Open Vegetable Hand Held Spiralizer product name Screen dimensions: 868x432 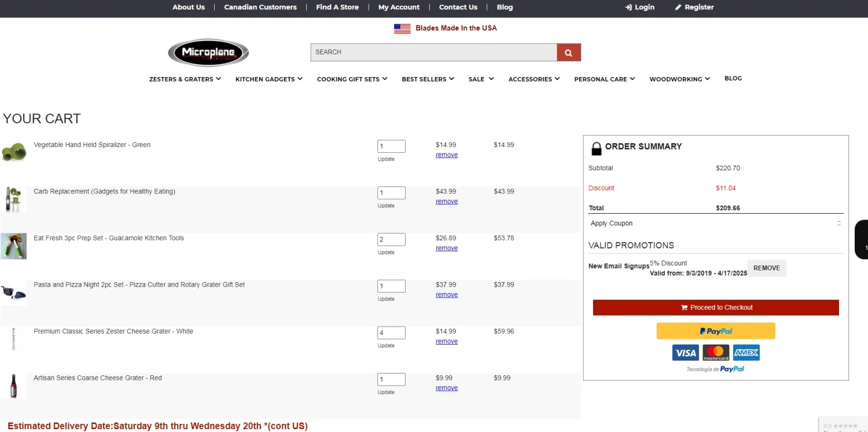pyautogui.click(x=92, y=145)
